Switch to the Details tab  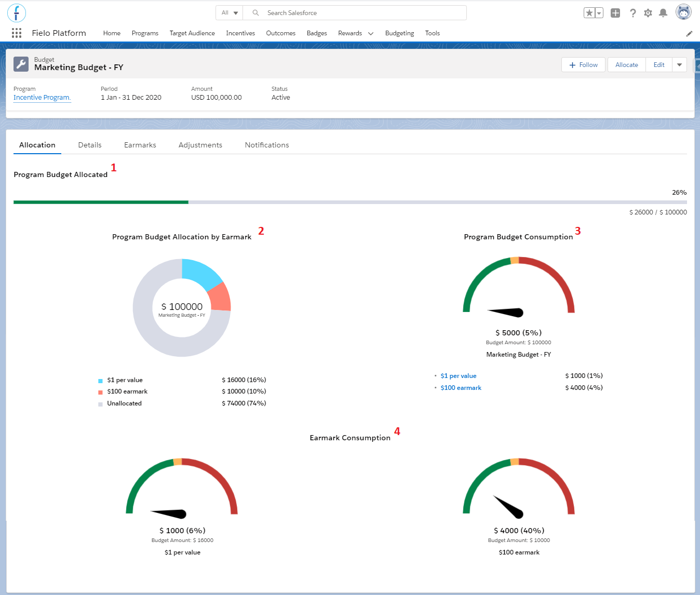coord(90,145)
